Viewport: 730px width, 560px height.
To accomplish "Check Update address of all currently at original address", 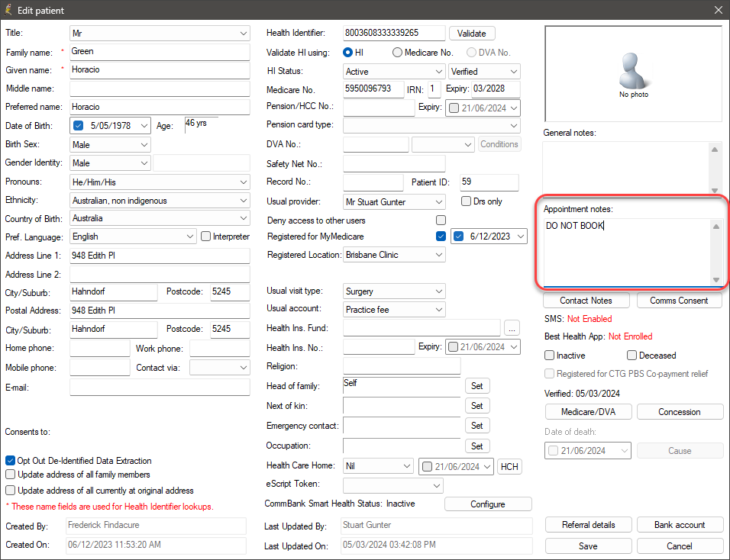I will [x=10, y=491].
